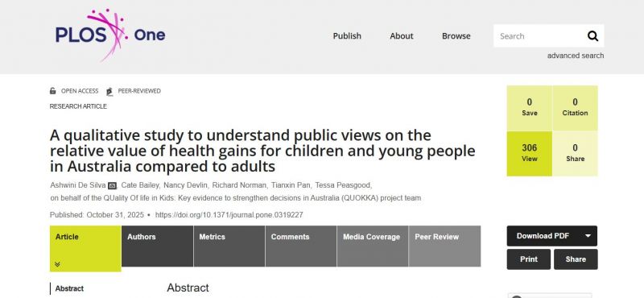Image resolution: width=644 pixels, height=298 pixels.
Task: Click author name Richard Norman
Action: [x=239, y=185]
